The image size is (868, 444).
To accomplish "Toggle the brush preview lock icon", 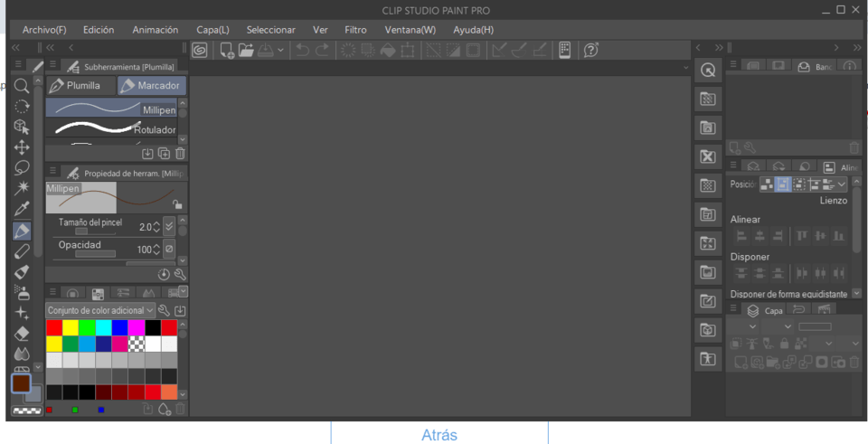I will point(177,205).
